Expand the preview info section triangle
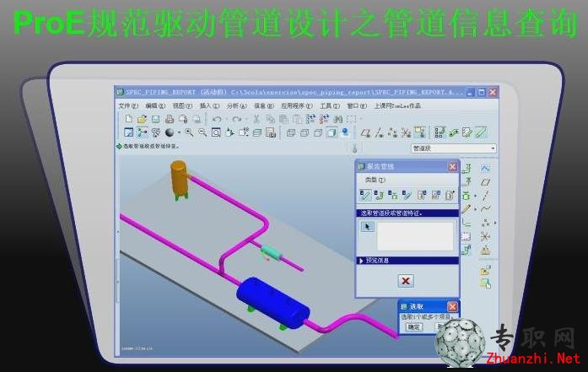The image size is (588, 372). coord(361,261)
